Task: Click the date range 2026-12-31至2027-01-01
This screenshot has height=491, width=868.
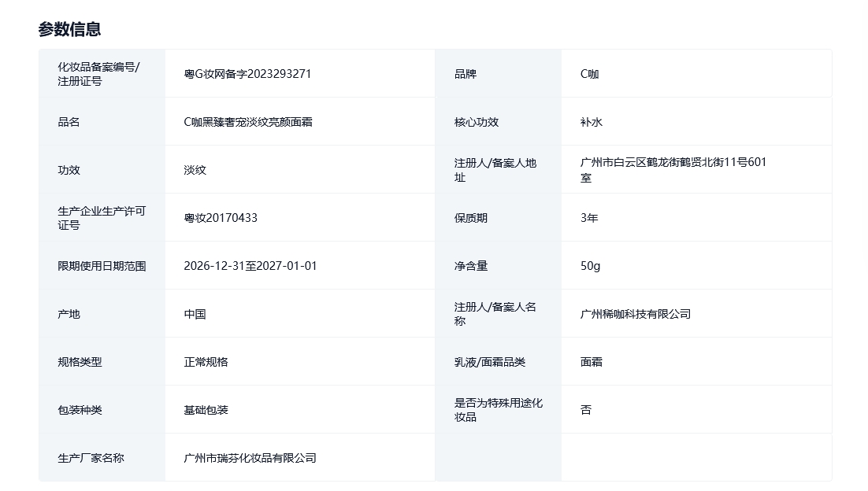Action: pos(250,266)
